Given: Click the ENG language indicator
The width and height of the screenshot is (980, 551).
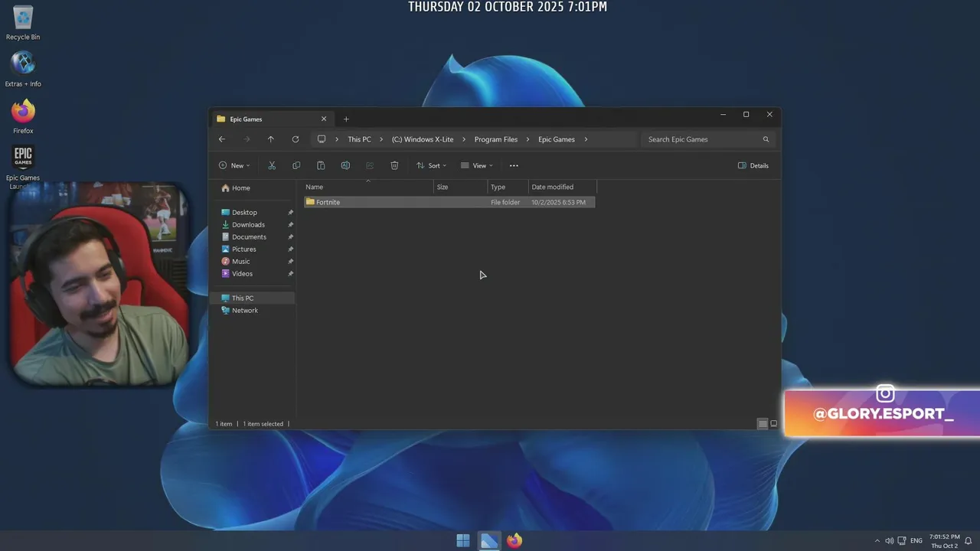Looking at the screenshot, I should coord(916,541).
